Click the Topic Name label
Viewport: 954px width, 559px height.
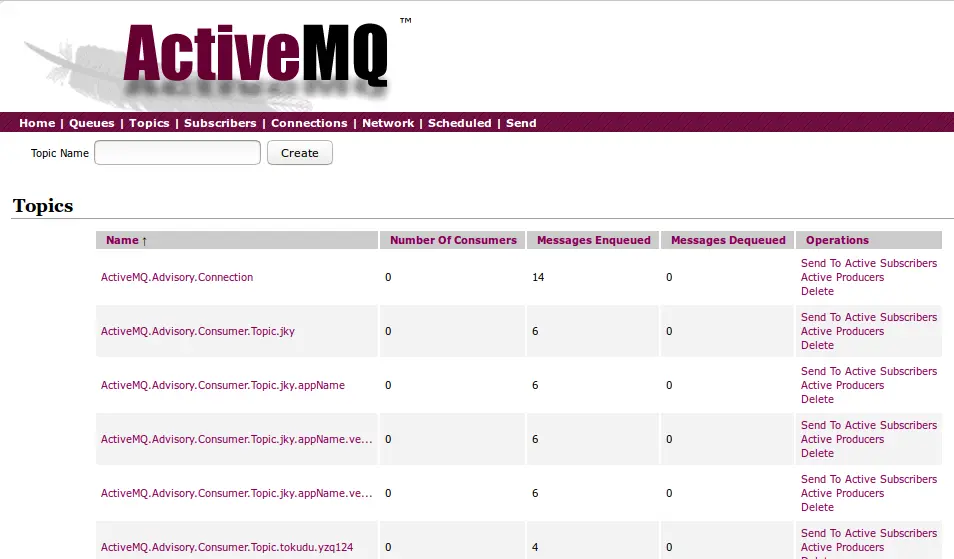point(60,153)
